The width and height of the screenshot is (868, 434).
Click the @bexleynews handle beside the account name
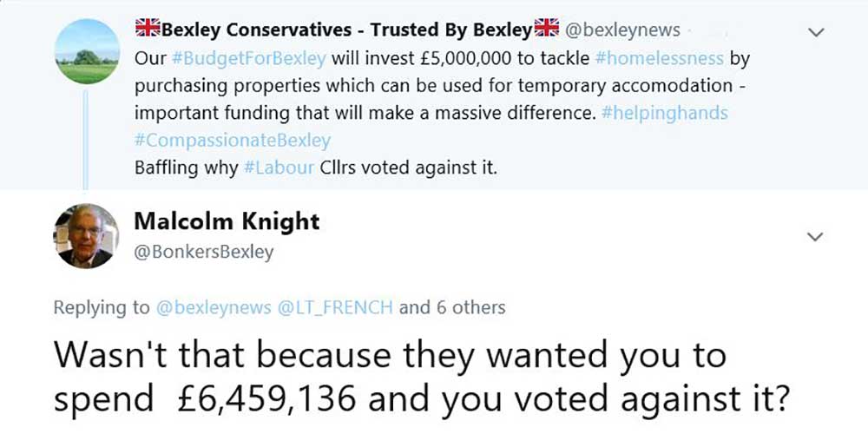(622, 30)
